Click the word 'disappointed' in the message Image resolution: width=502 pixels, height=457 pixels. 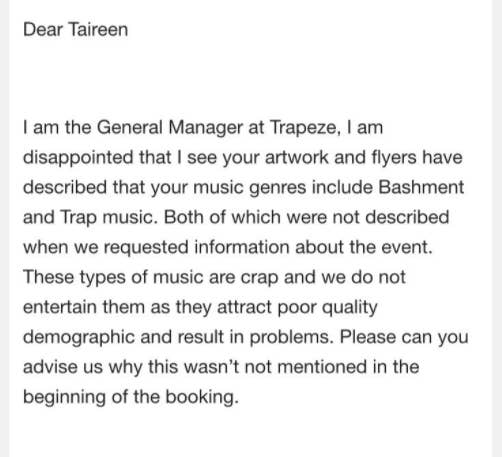78,158
